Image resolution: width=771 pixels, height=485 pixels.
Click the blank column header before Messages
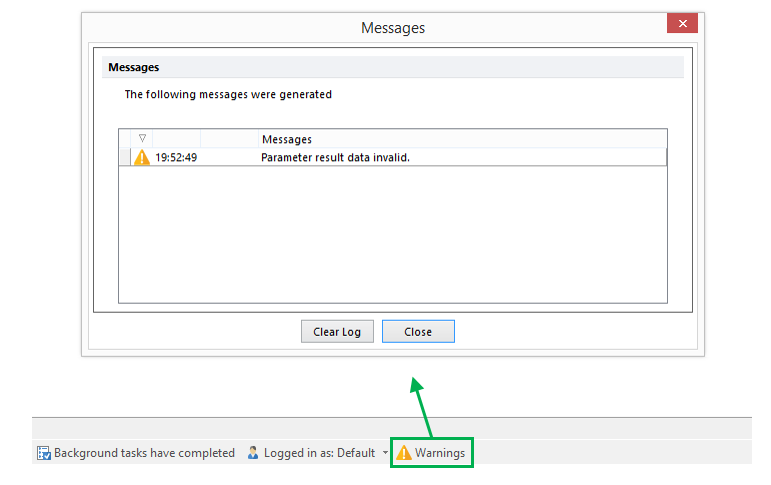228,139
